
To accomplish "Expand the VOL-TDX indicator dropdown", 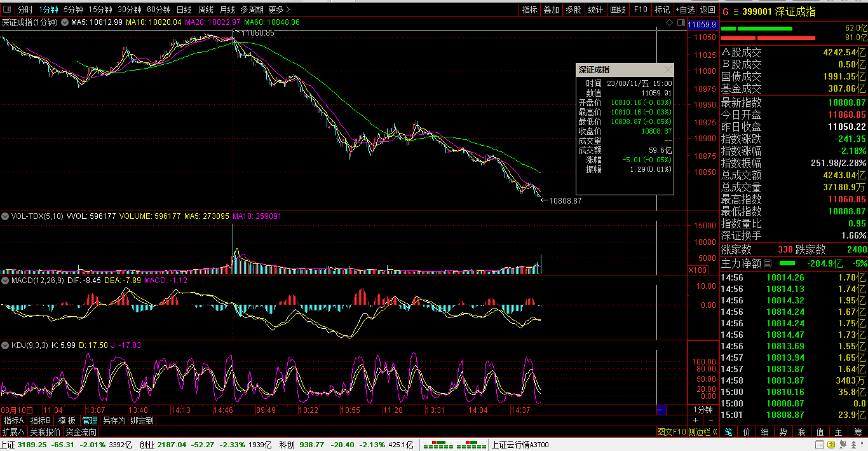I will (x=6, y=216).
